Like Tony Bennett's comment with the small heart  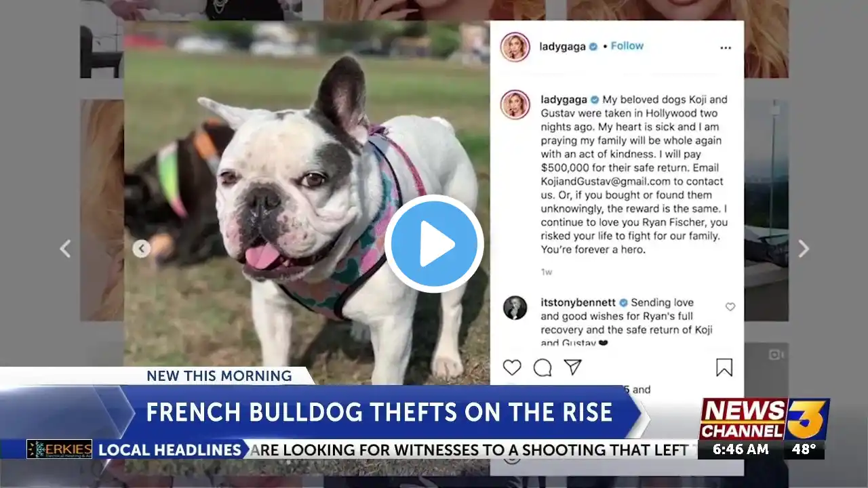pos(730,307)
